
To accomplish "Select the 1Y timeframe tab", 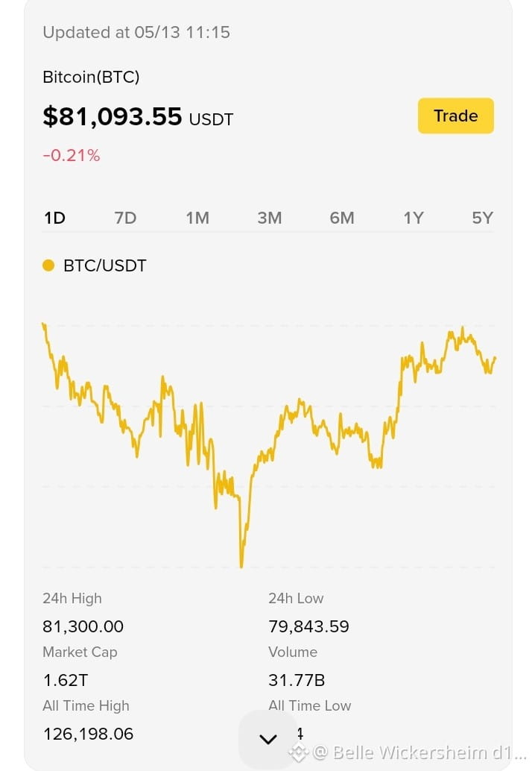I will click(413, 218).
